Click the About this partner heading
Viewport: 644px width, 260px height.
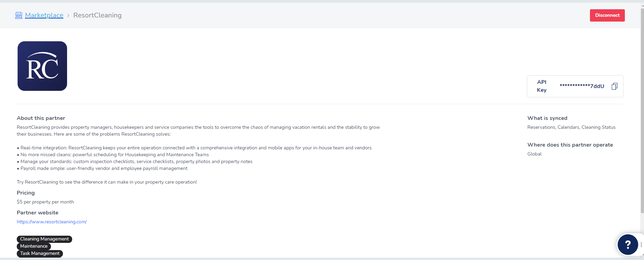(x=41, y=118)
